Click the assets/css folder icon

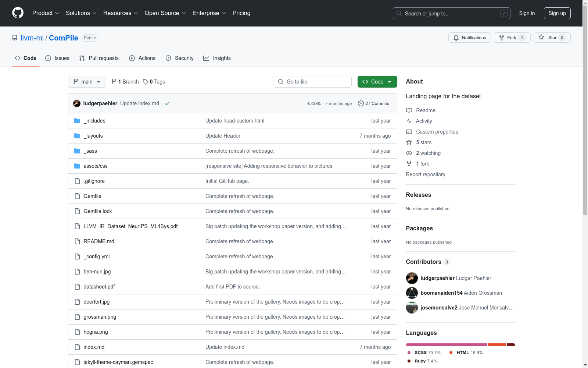click(x=77, y=166)
